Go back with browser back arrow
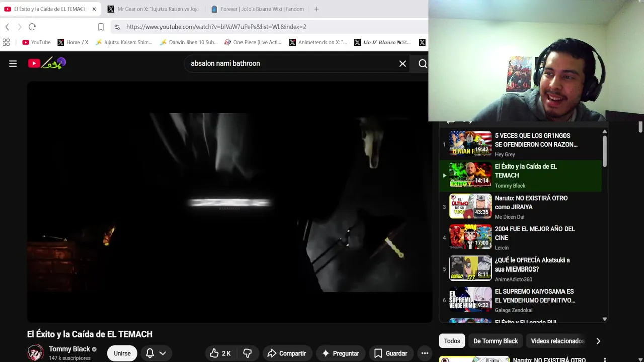 [7, 27]
